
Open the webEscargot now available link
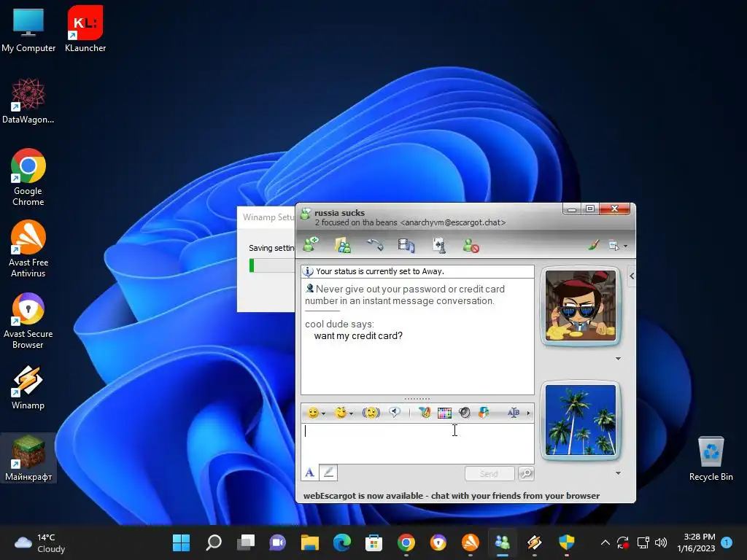451,496
